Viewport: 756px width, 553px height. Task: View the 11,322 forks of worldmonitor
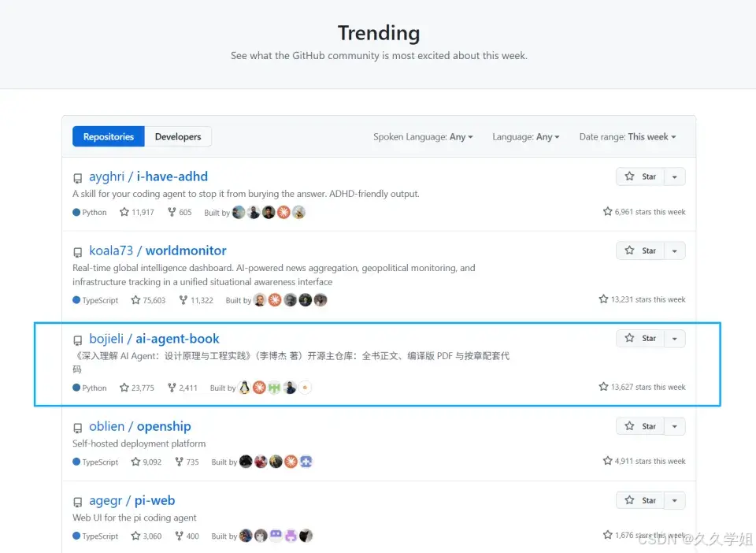[x=196, y=300]
